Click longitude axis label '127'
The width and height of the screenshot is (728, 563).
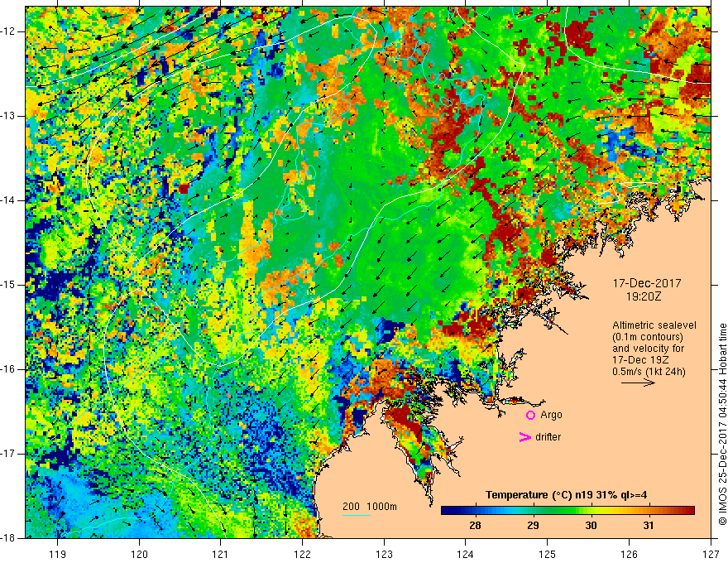pos(711,554)
